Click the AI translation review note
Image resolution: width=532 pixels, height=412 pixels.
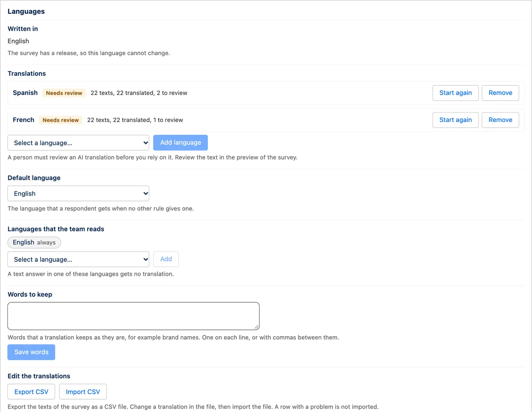pyautogui.click(x=152, y=158)
